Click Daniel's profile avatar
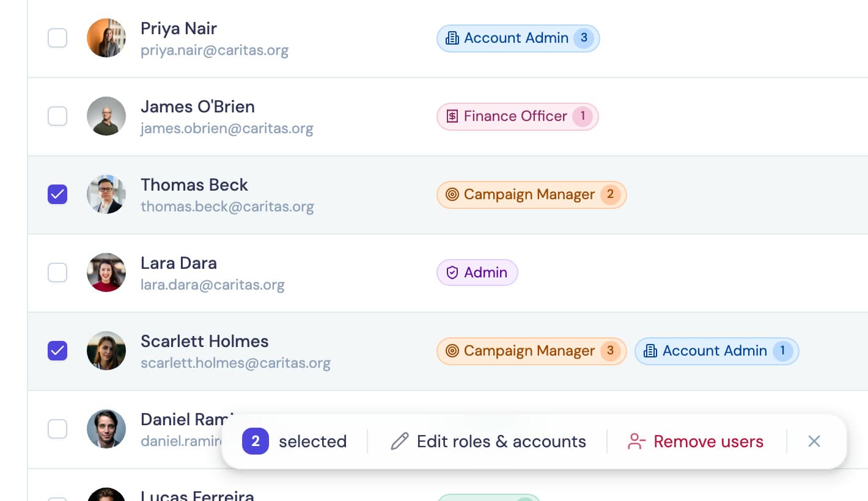Screen dimensions: 868x501 point(106,429)
